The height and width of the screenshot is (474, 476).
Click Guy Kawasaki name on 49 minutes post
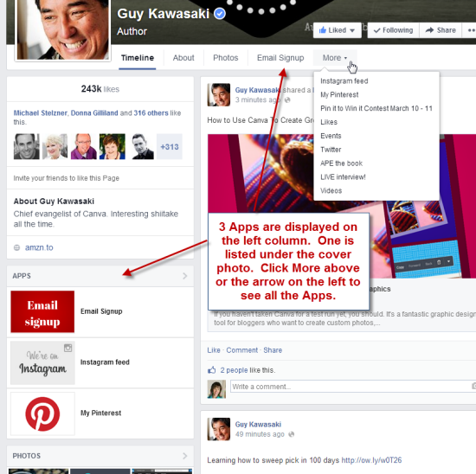(x=258, y=424)
